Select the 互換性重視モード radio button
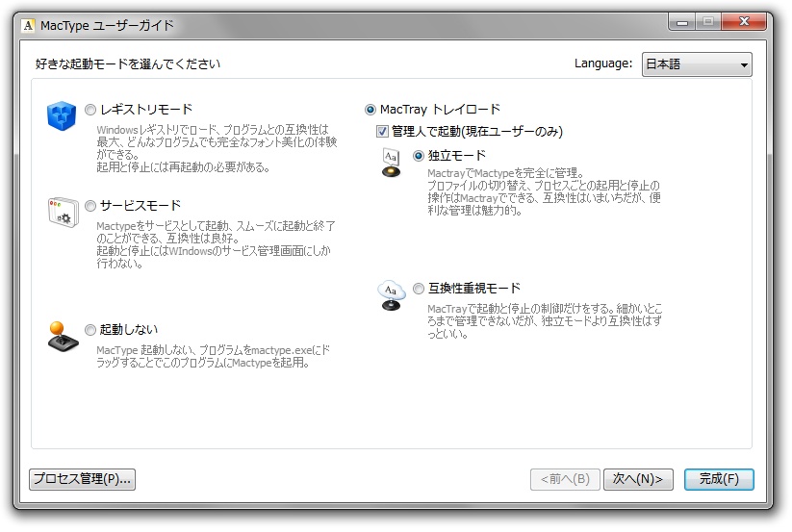Screen dimensions: 792x532 (x=419, y=289)
